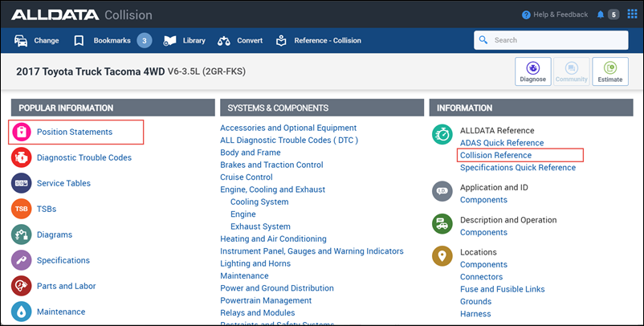Click the Convert scales icon

[x=224, y=41]
